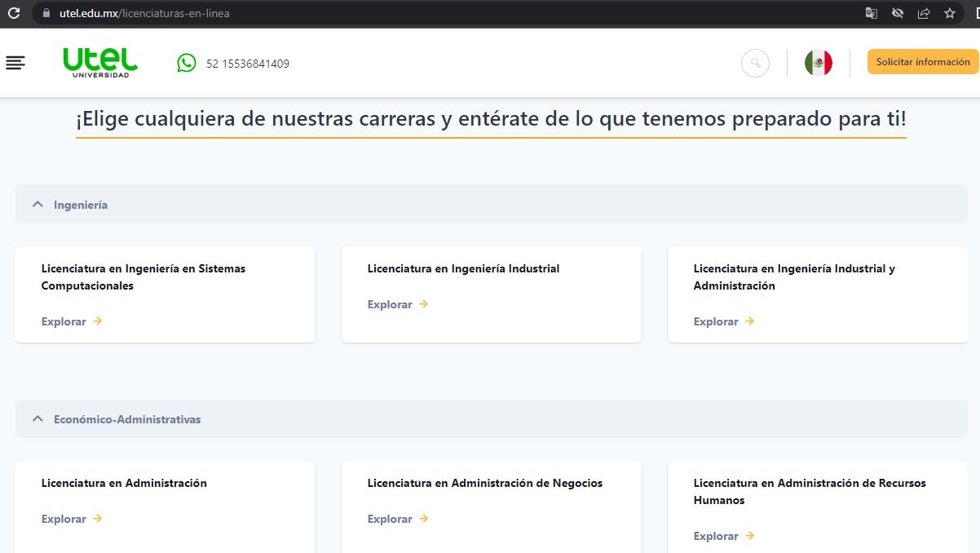Screen dimensions: 980x553
Task: Open the search magnifier icon
Action: [x=755, y=63]
